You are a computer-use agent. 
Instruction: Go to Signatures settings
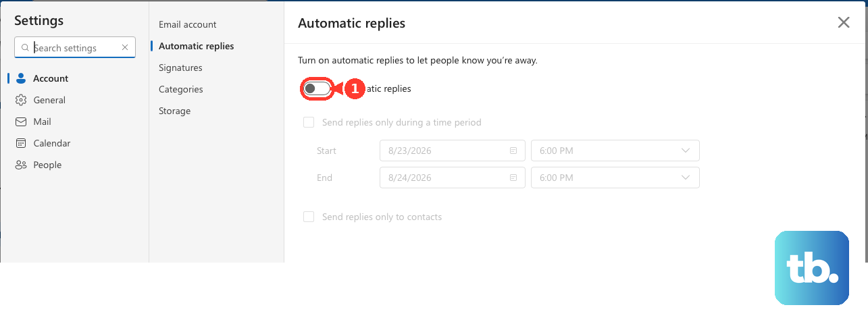pos(180,67)
